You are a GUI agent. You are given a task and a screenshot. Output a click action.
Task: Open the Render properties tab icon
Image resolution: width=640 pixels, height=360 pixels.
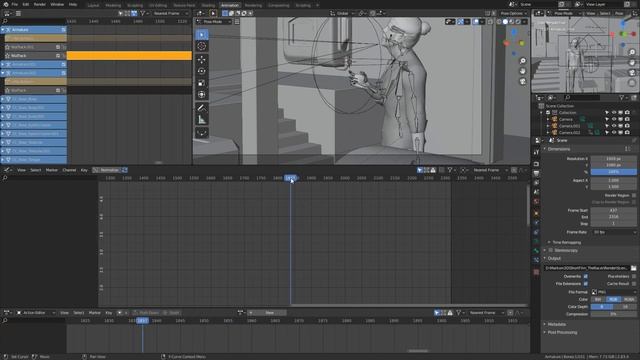(x=536, y=164)
